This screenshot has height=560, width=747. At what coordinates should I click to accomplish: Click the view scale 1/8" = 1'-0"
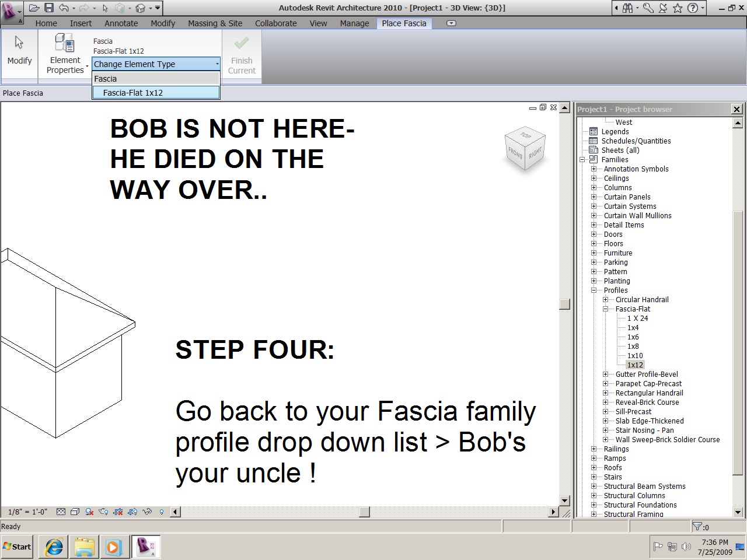point(28,512)
